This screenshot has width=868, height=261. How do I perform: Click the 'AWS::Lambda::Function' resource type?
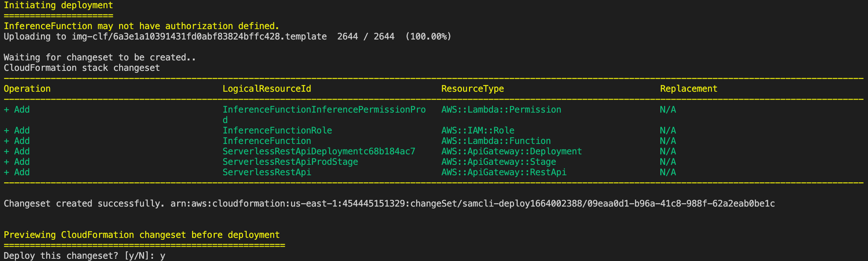tap(496, 141)
